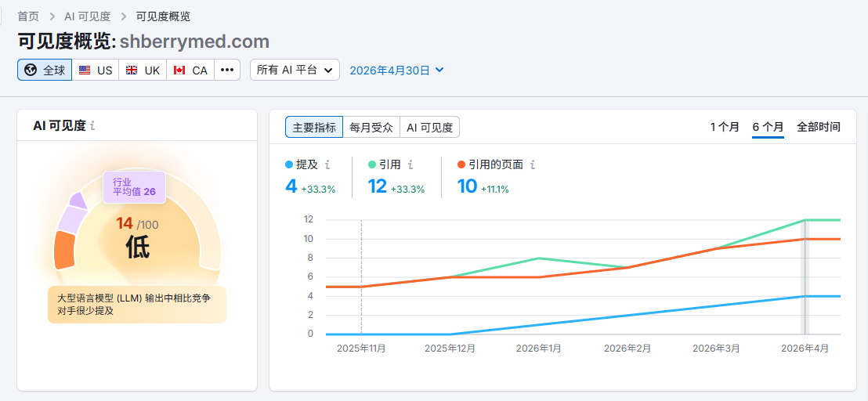The width and height of the screenshot is (868, 401).
Task: Click the 引用 value 12
Action: (378, 186)
